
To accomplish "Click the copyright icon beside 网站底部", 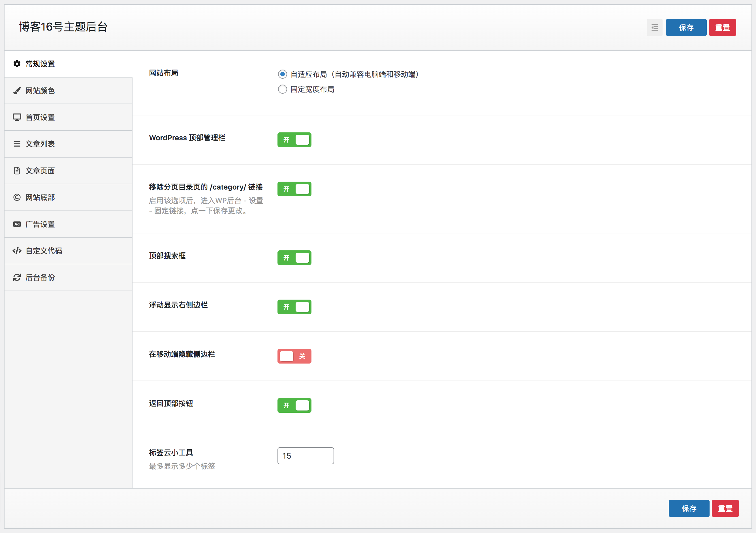I will click(17, 197).
